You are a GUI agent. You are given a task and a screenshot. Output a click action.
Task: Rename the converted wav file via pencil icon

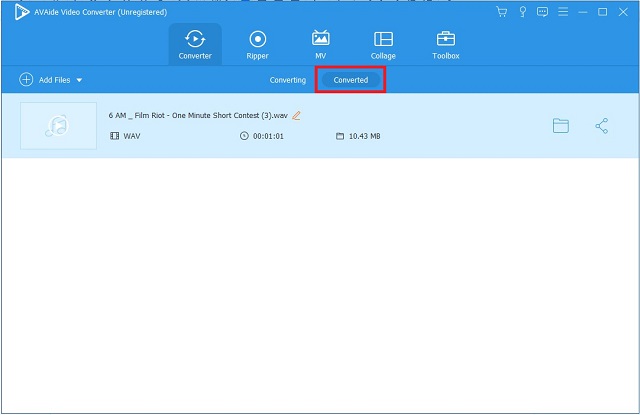[296, 115]
